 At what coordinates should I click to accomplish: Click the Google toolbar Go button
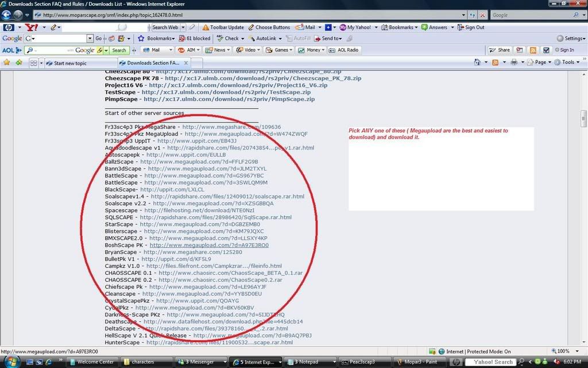pyautogui.click(x=99, y=39)
